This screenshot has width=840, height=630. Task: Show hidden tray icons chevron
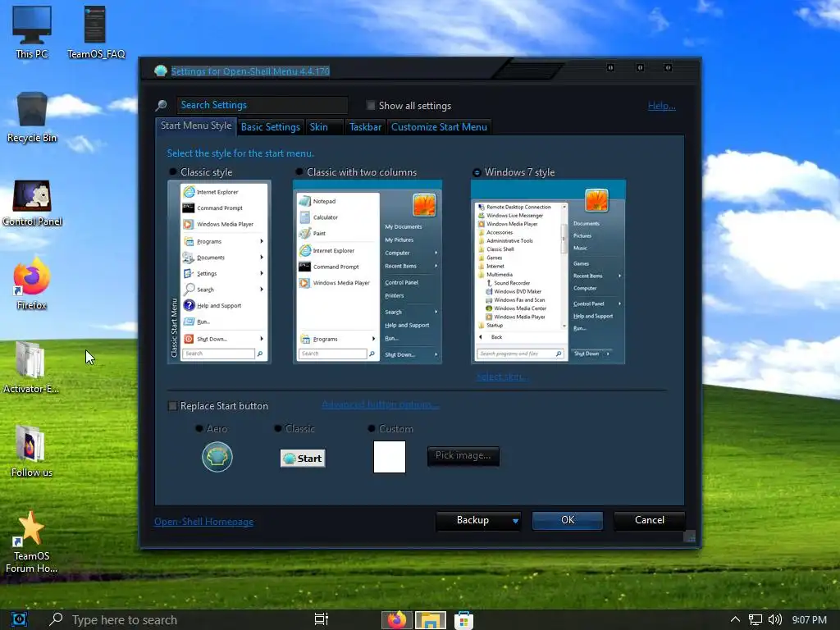[x=735, y=619]
